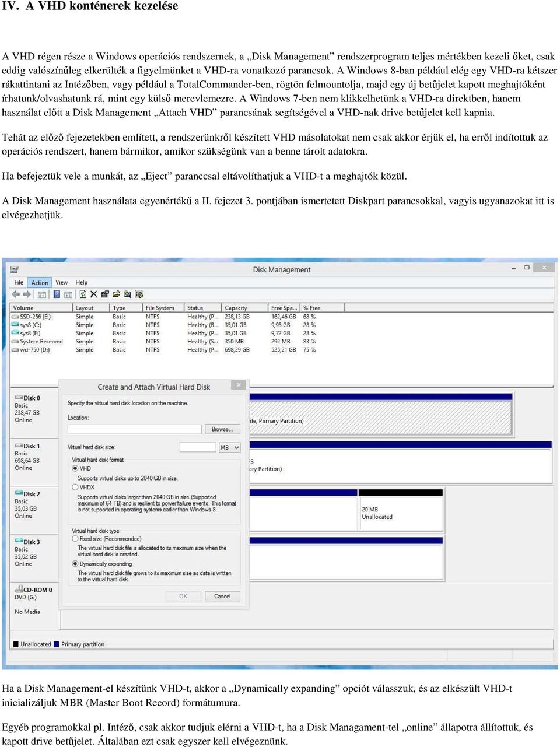Click the Browse... button
560x747 pixels.
point(222,429)
